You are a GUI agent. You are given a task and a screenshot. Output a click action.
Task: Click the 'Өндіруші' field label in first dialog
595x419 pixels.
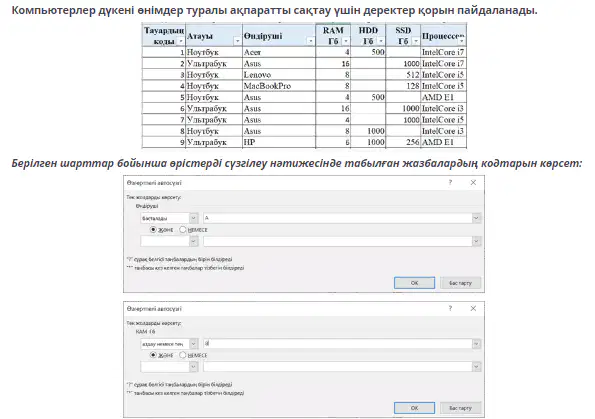pos(147,206)
